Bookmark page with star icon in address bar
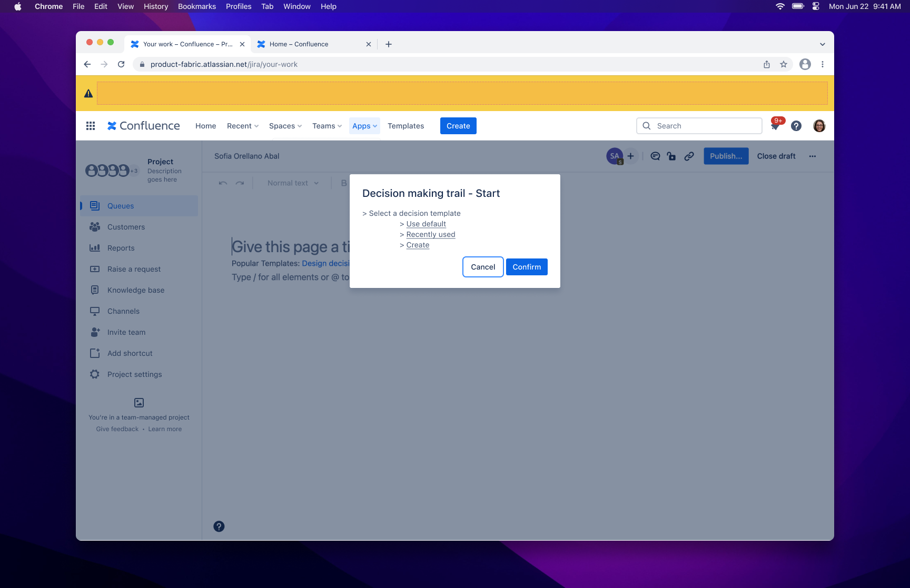Viewport: 910px width, 588px height. [784, 64]
